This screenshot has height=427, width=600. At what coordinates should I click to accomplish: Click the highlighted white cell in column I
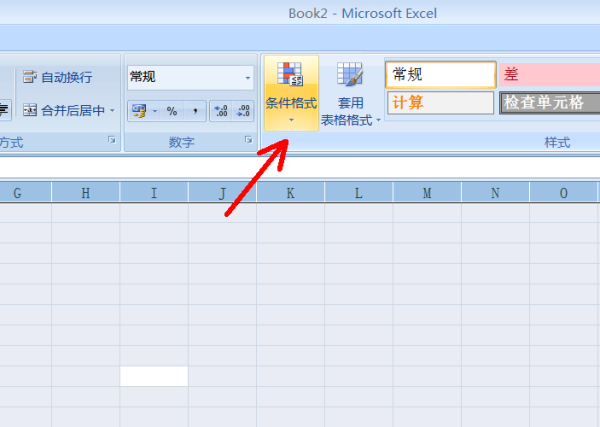154,376
